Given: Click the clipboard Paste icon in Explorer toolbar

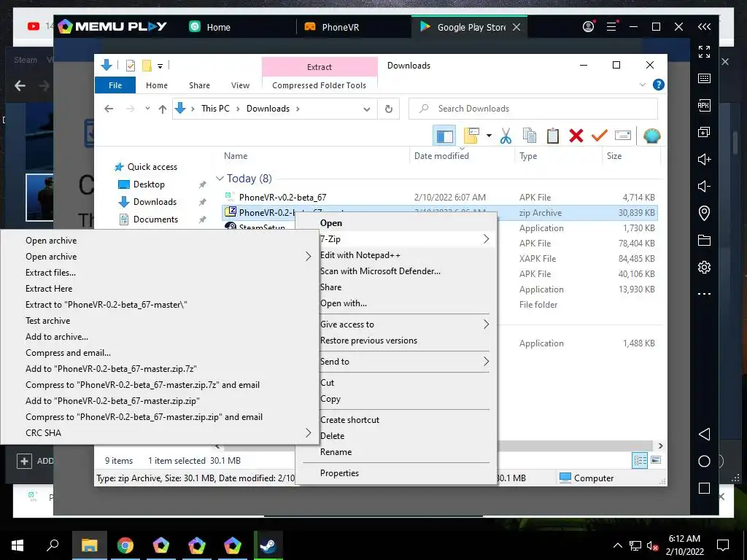Looking at the screenshot, I should [x=553, y=136].
